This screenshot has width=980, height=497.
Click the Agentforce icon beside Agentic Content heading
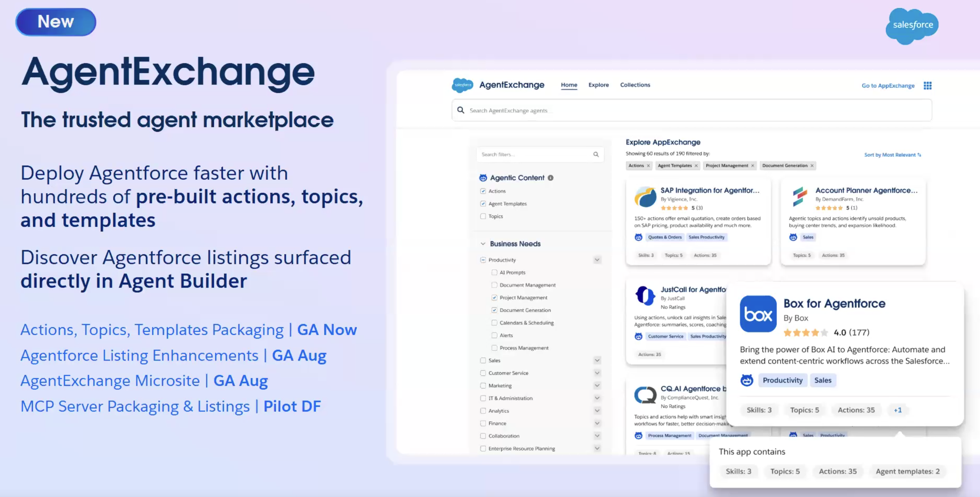click(x=483, y=178)
